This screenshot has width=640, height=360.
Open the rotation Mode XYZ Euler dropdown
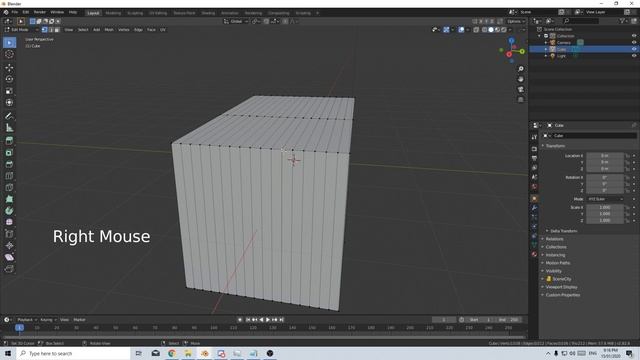point(605,199)
